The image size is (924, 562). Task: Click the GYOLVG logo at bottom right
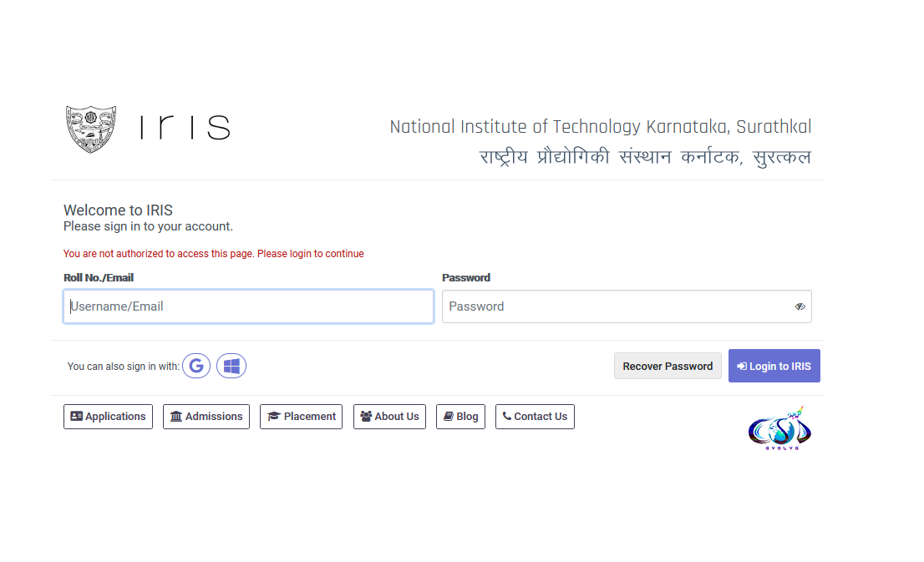pos(779,428)
